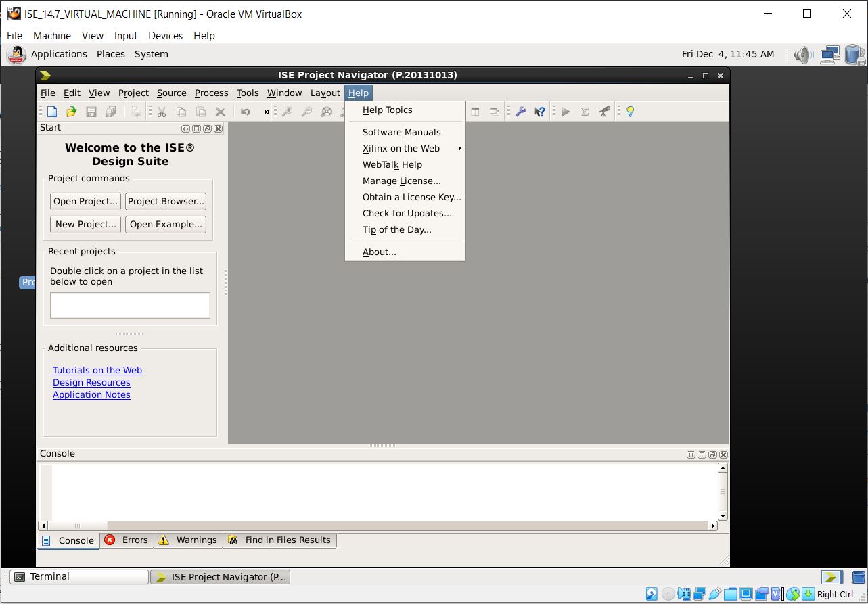Screen dimensions: 868x604
Task: Click the Print toolbar icon
Action: click(x=136, y=112)
